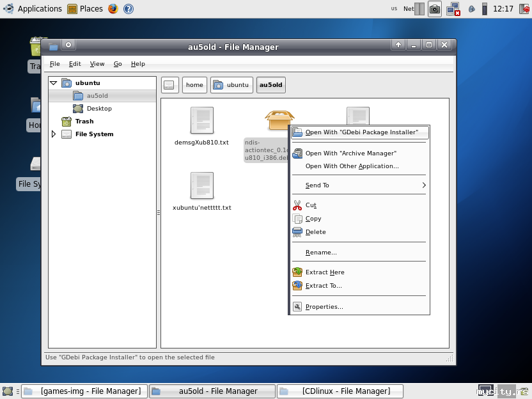This screenshot has width=532, height=399.
Task: Collapse the ubuntu tree node
Action: pyautogui.click(x=54, y=83)
